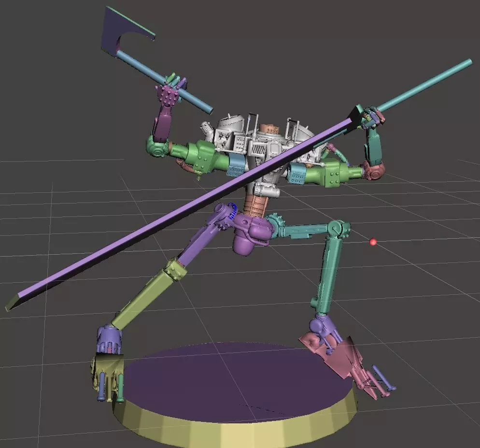Select the green elbow joint below axe arm
This screenshot has width=480, height=448.
click(x=158, y=146)
